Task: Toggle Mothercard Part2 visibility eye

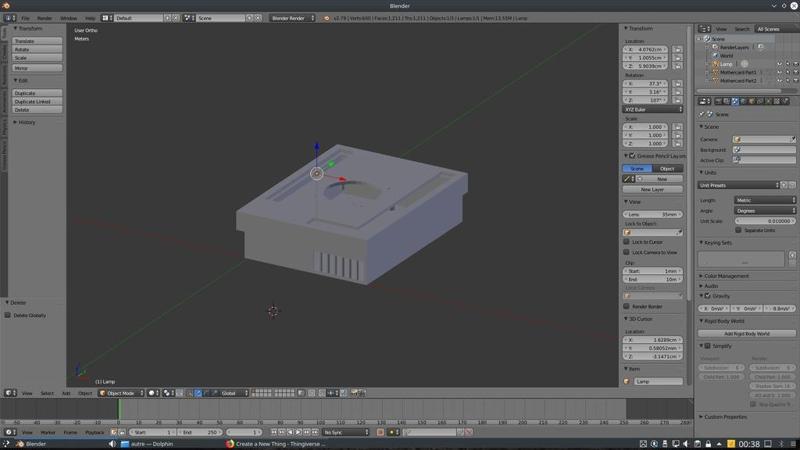Action: tap(779, 81)
